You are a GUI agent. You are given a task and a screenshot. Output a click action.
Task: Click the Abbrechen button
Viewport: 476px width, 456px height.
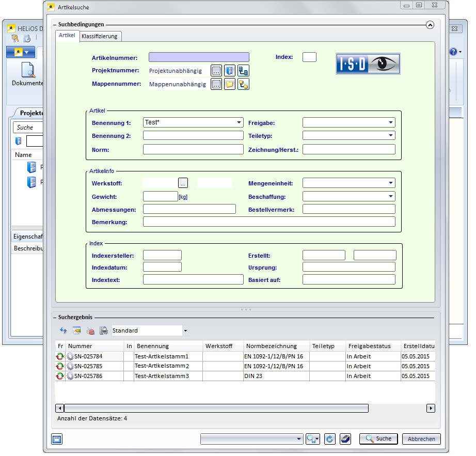[421, 439]
